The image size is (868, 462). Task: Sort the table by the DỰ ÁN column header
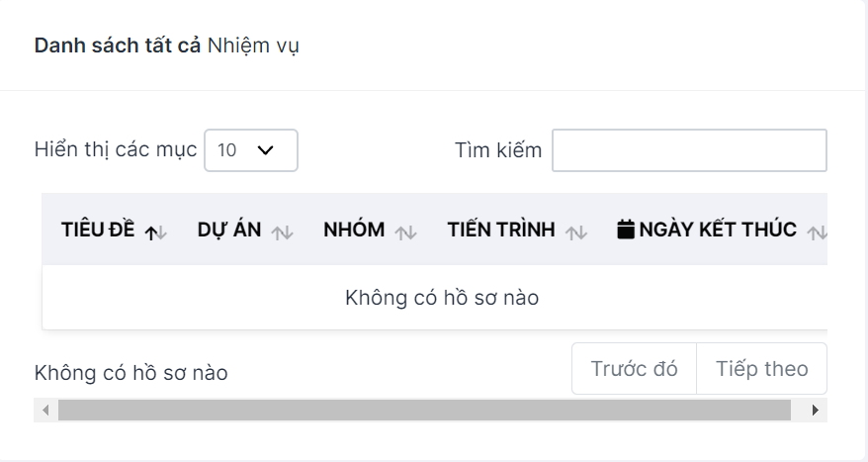pyautogui.click(x=229, y=230)
